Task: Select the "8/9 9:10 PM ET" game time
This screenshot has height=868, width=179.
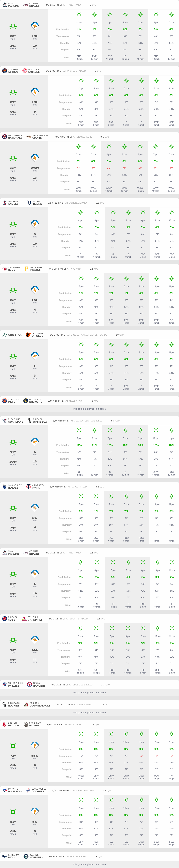Action: coord(61,791)
